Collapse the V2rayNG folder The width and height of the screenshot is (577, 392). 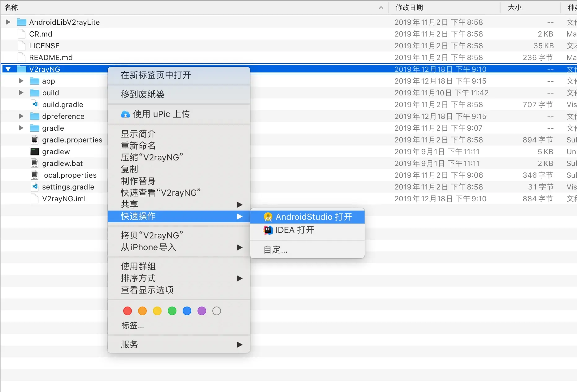pyautogui.click(x=8, y=69)
